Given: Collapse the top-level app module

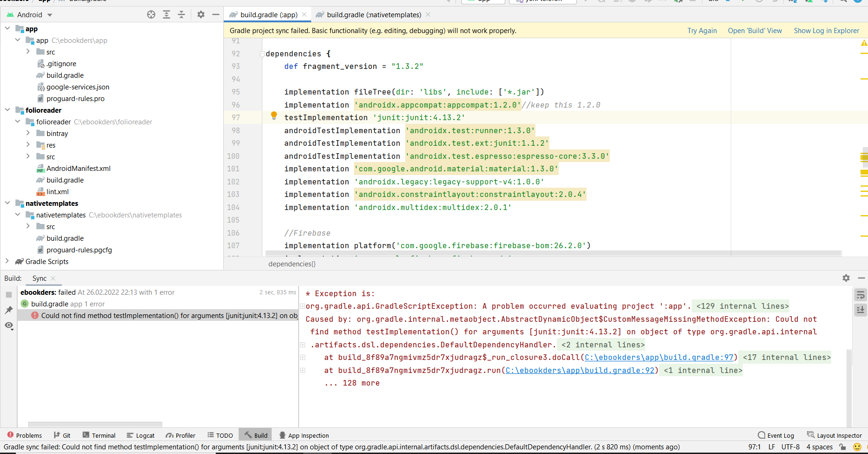Looking at the screenshot, I should pyautogui.click(x=7, y=28).
